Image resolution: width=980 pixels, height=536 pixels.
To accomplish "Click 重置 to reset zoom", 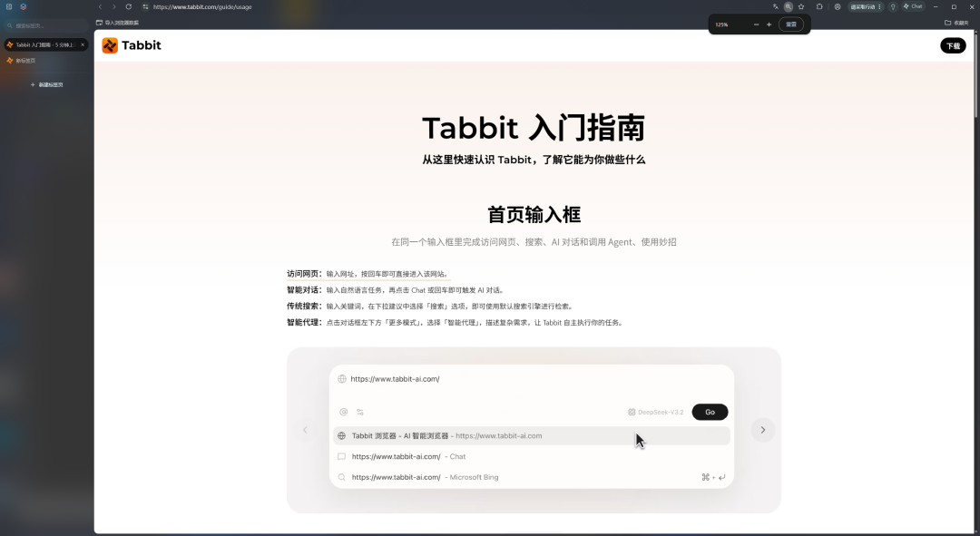I will pyautogui.click(x=791, y=24).
